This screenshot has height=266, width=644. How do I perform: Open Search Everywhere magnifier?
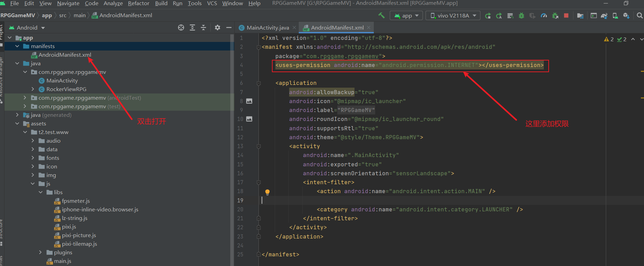click(x=640, y=15)
